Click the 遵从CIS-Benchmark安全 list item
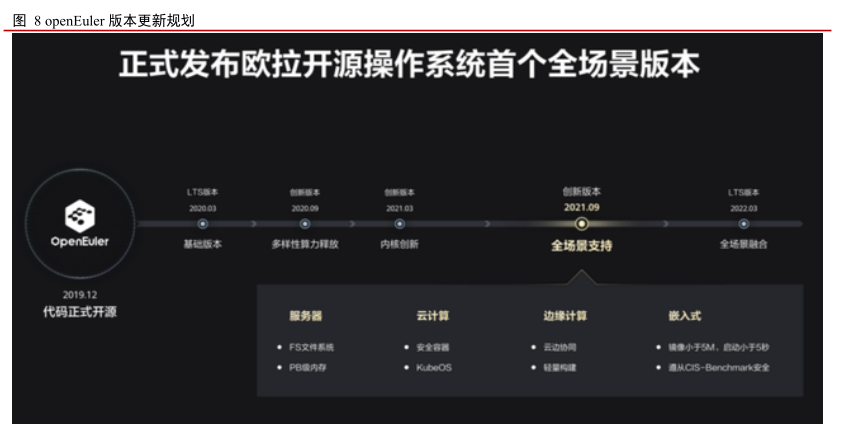The width and height of the screenshot is (847, 425). click(x=718, y=368)
